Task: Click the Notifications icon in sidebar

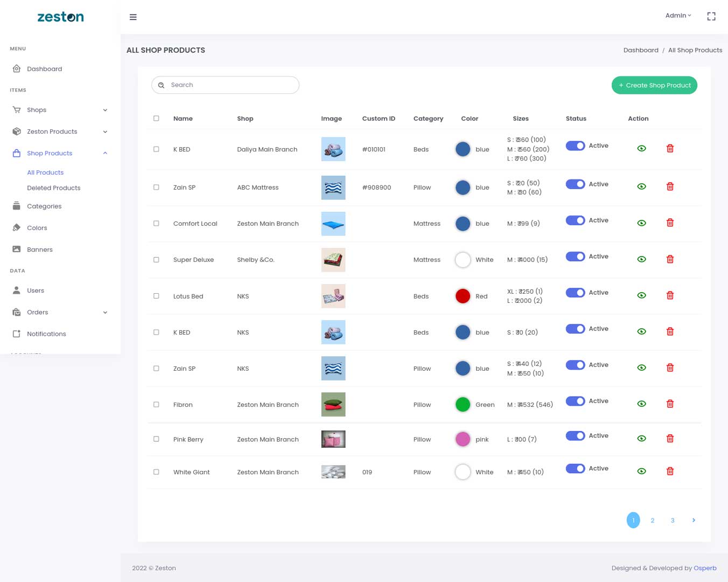Action: pos(17,334)
